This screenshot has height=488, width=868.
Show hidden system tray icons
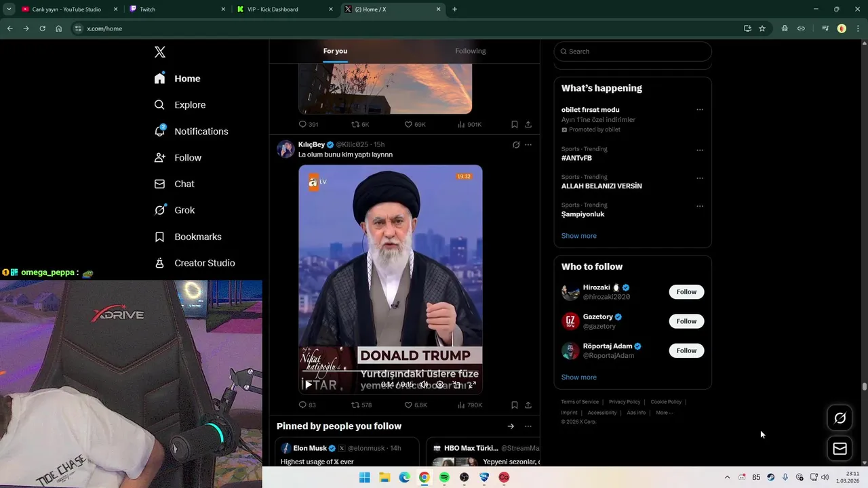tap(728, 477)
